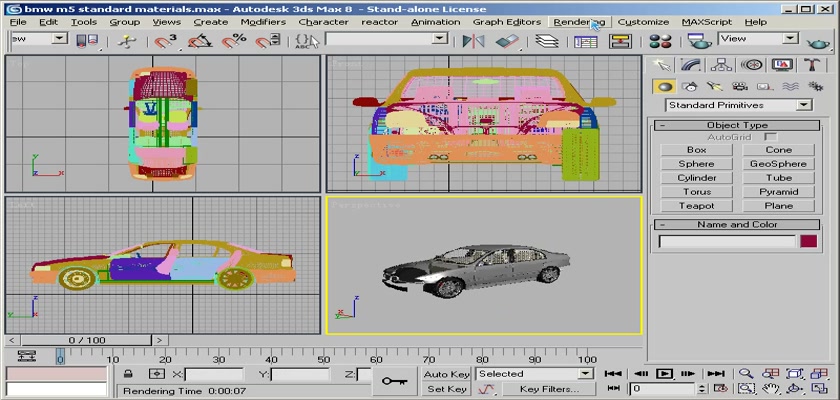840x400 pixels.
Task: Select the Helpers category icon
Action: (x=764, y=86)
